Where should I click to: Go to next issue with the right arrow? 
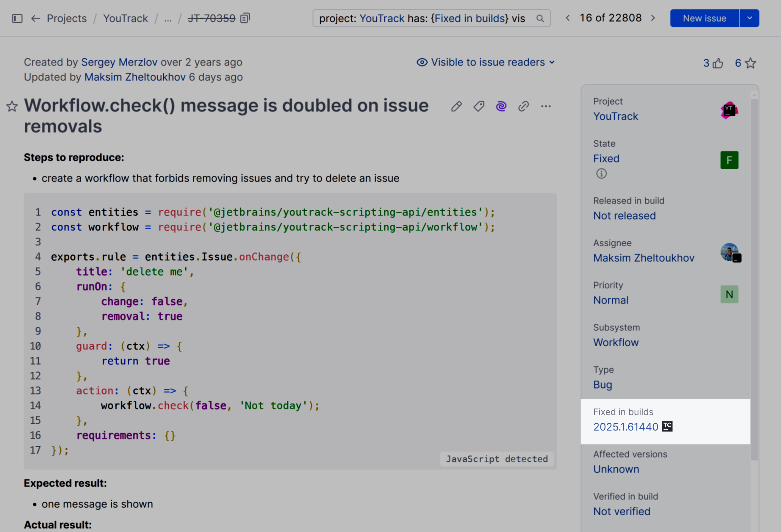(x=654, y=18)
